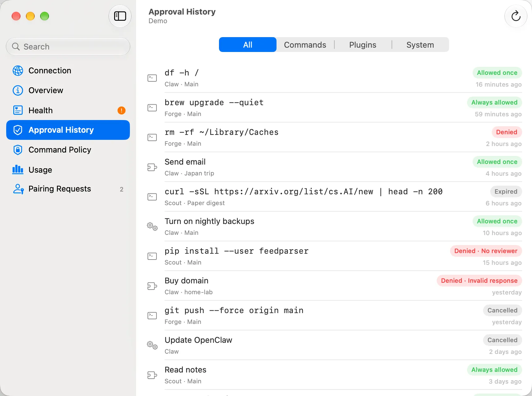Open Connection in the sidebar

click(68, 71)
